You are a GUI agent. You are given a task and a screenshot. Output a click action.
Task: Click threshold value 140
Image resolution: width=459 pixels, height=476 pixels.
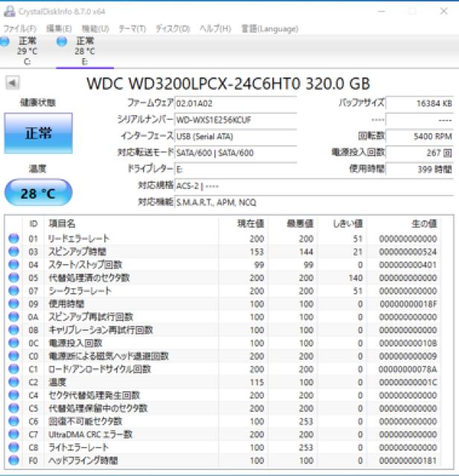click(356, 277)
